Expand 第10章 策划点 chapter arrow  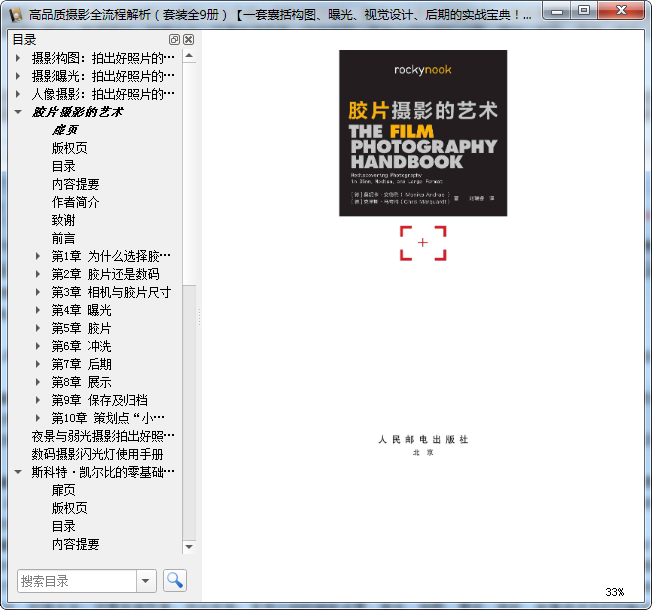[38, 418]
